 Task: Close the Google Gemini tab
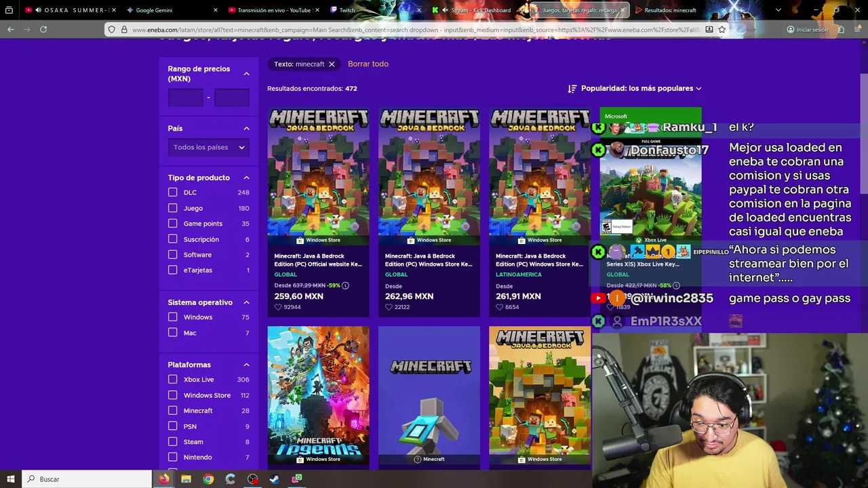(216, 10)
